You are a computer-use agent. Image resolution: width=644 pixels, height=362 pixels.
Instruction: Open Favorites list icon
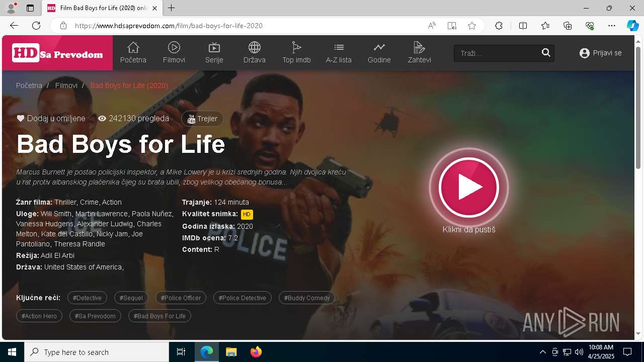click(x=545, y=26)
